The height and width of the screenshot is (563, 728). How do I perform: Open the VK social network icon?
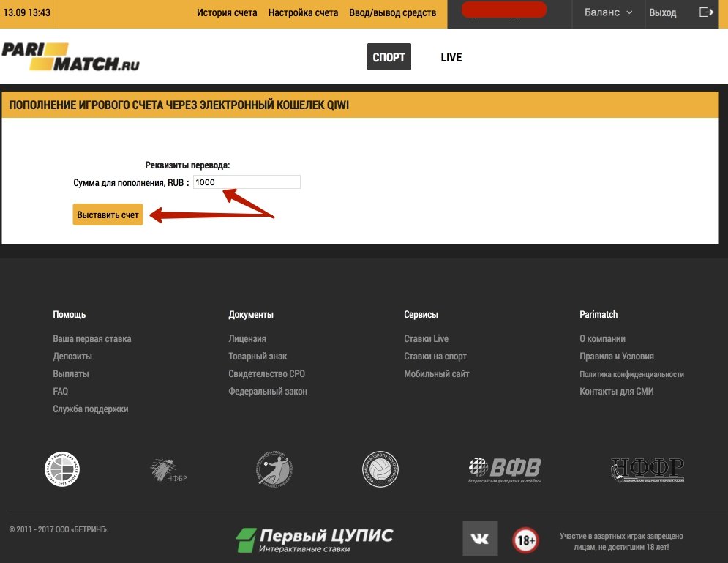point(479,539)
